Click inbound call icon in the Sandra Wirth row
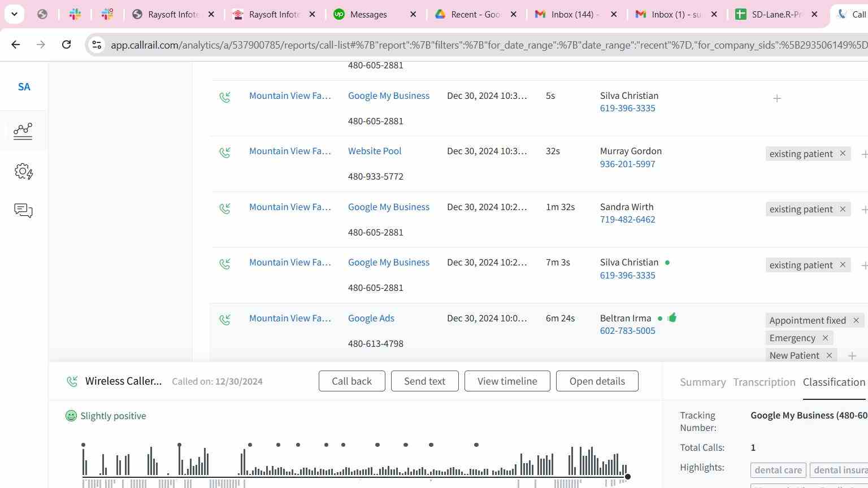Screen dimensions: 868x488 [225, 208]
